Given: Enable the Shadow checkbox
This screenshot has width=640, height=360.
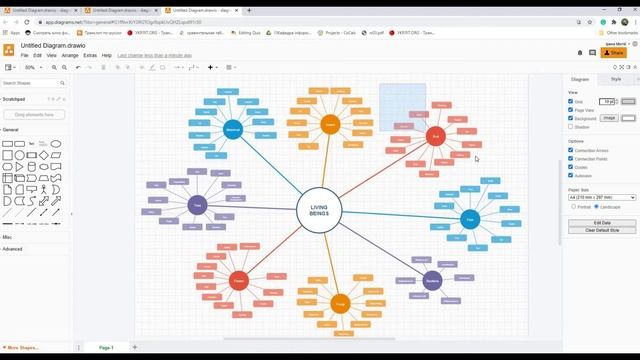Looking at the screenshot, I should (x=571, y=127).
